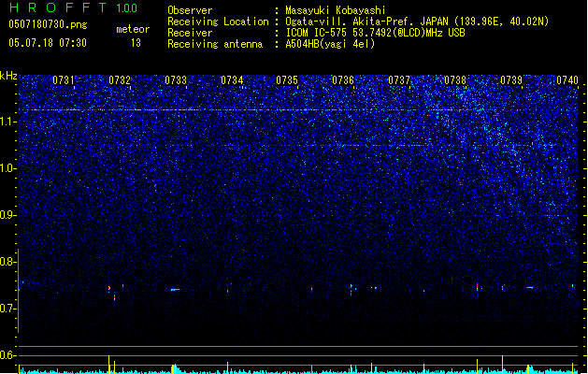
Task: Click the long meteor echo after 0739
Action: tap(529, 288)
